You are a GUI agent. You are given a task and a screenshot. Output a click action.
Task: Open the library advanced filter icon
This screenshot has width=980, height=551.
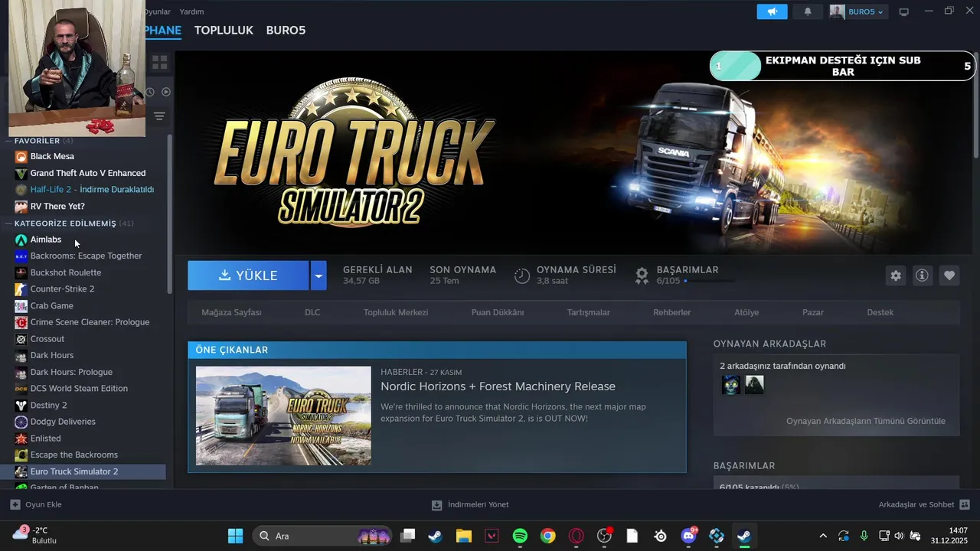[x=159, y=116]
